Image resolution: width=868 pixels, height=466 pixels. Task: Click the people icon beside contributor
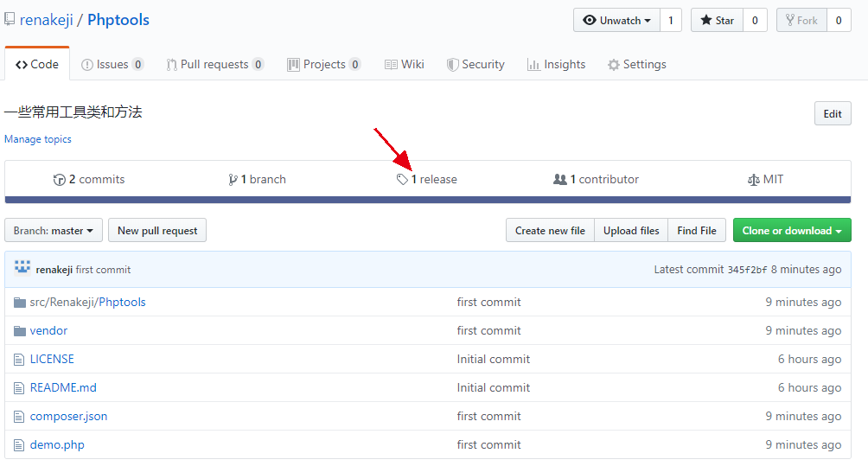pyautogui.click(x=560, y=179)
